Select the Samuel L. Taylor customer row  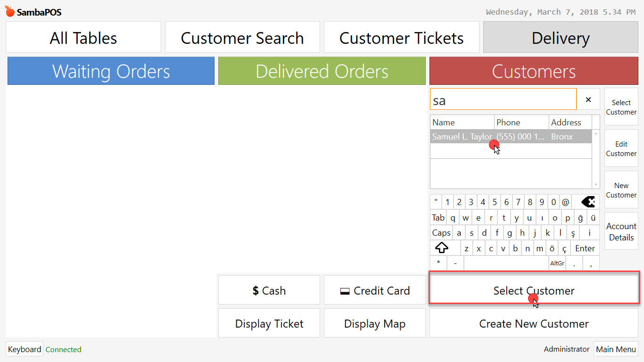(476, 137)
